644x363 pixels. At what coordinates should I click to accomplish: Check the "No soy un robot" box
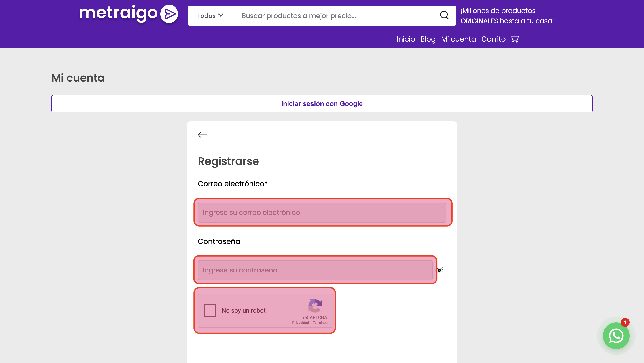coord(210,310)
